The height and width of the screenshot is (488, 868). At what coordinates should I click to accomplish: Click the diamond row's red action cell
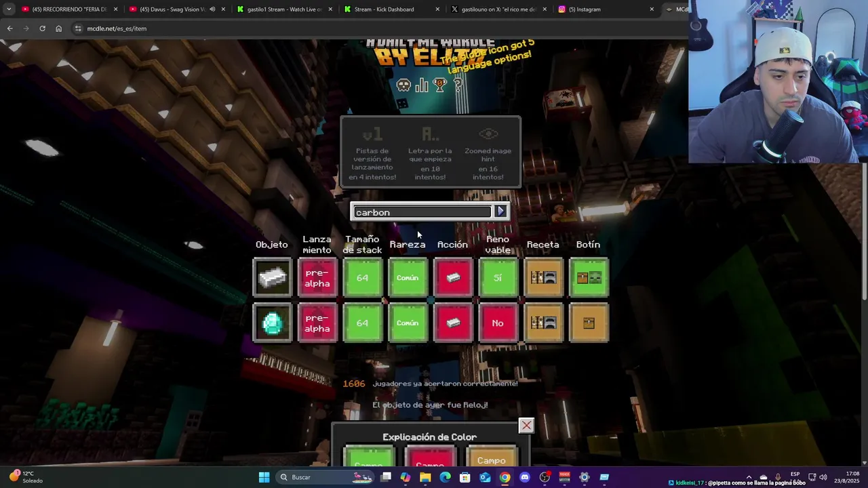pyautogui.click(x=453, y=323)
